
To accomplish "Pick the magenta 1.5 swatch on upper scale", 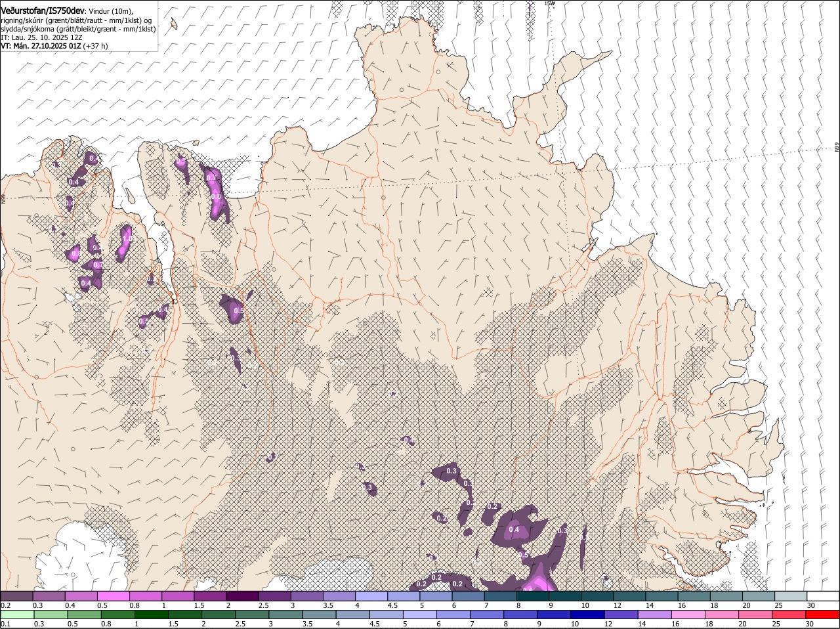I will tap(210, 596).
